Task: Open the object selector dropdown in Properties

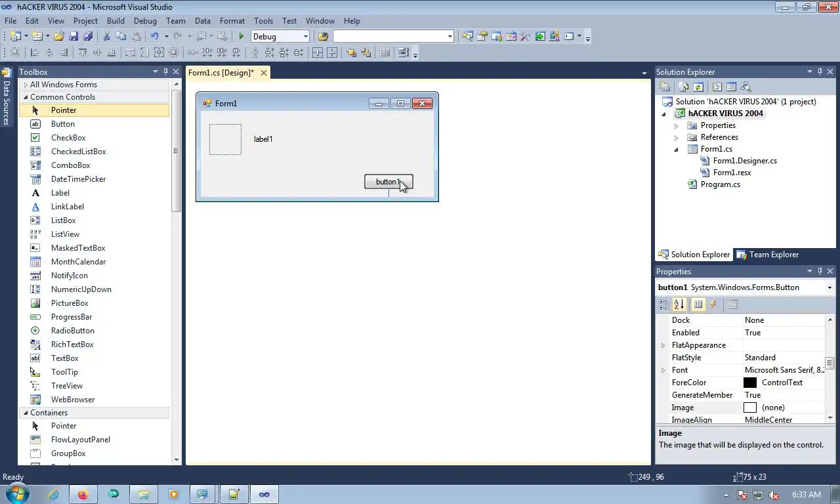Action: click(829, 287)
